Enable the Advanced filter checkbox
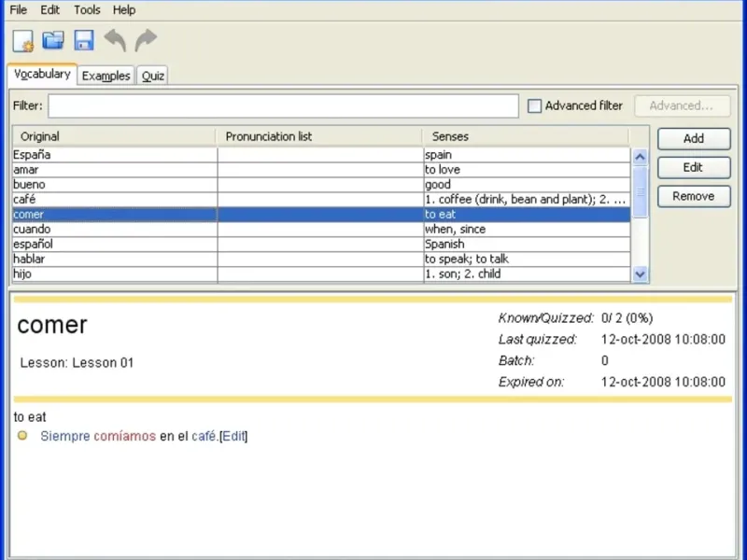This screenshot has width=747, height=560. tap(534, 106)
